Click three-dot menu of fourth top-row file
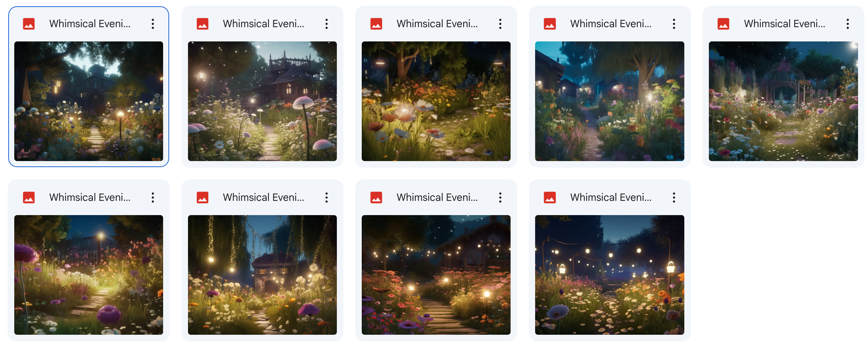Image resolution: width=868 pixels, height=350 pixels. click(674, 24)
